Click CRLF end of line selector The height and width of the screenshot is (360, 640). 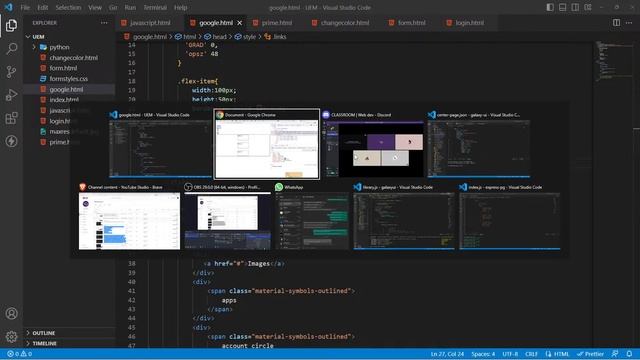click(531, 354)
